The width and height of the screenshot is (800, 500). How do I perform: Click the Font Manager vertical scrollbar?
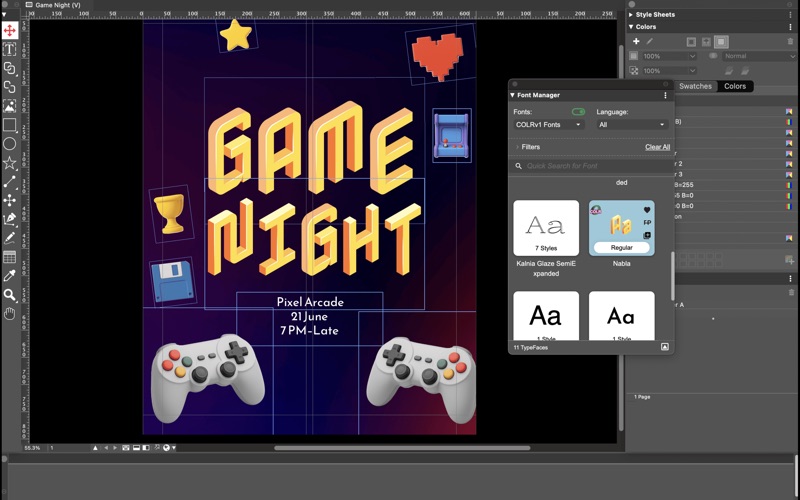coord(672,276)
